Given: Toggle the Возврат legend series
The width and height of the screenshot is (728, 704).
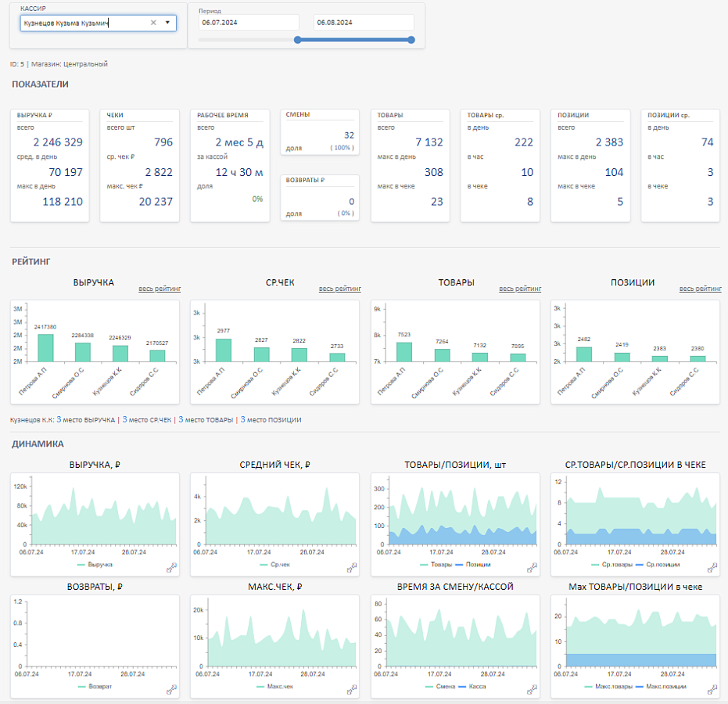Looking at the screenshot, I should pyautogui.click(x=95, y=686).
